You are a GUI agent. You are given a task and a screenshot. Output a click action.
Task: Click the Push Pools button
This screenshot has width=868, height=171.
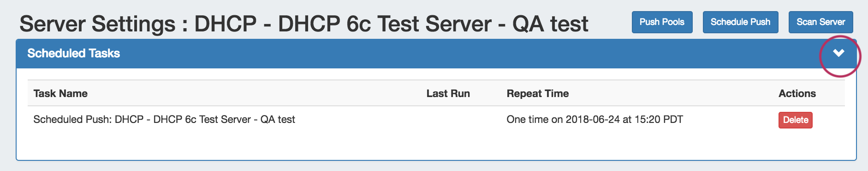662,22
